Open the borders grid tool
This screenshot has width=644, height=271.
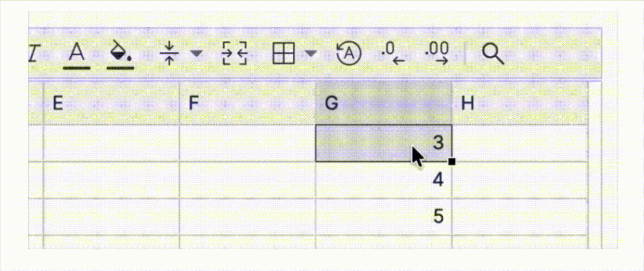point(283,53)
